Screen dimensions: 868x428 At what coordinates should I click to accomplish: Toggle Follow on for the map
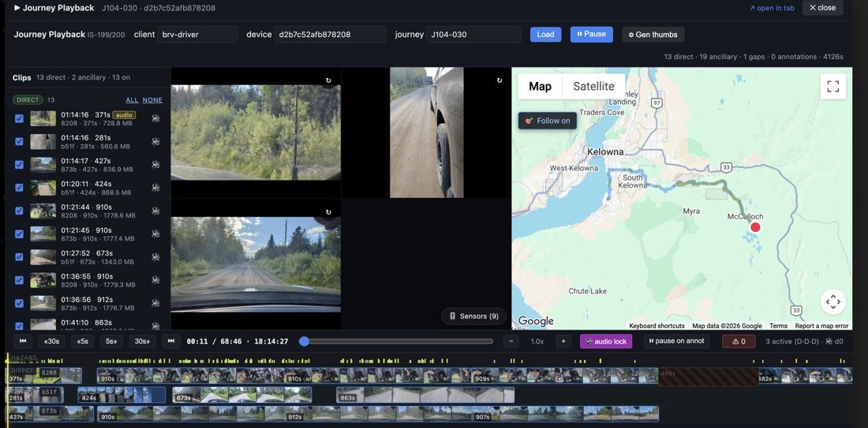[x=548, y=121]
